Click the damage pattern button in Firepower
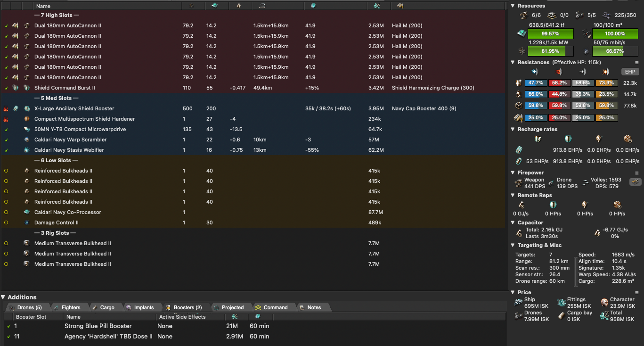The height and width of the screenshot is (346, 644). pyautogui.click(x=635, y=182)
